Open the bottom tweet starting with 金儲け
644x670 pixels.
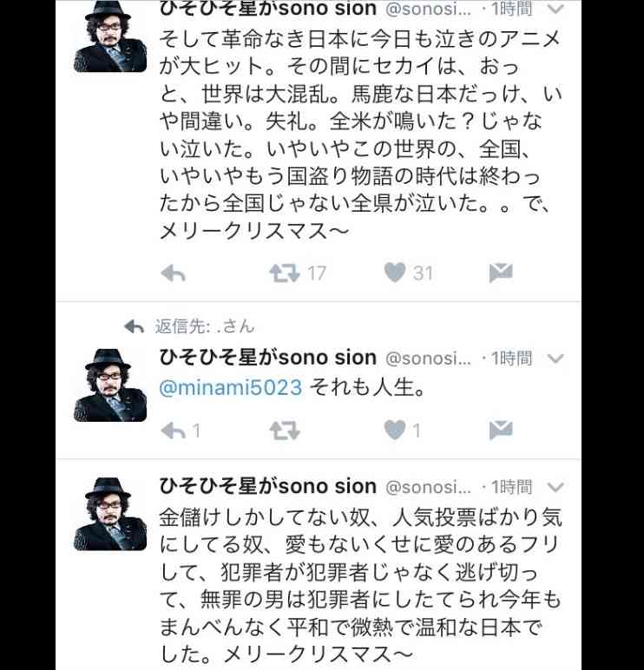click(x=360, y=586)
